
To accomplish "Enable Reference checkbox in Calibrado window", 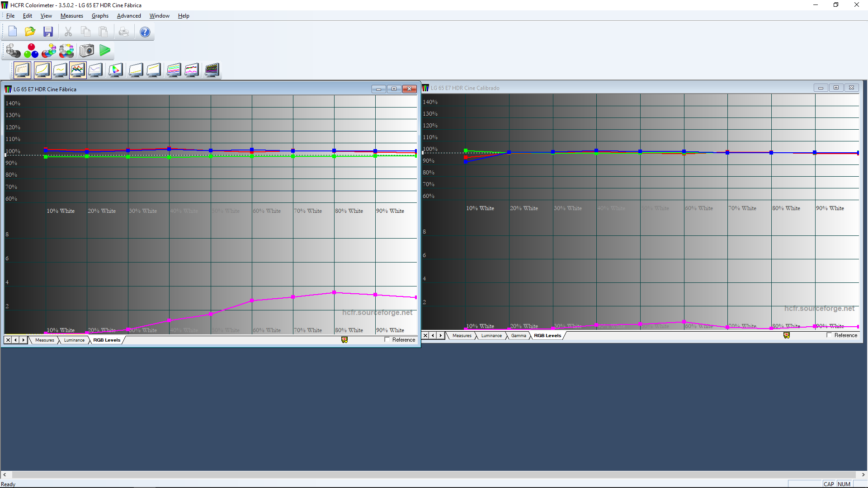I will coord(829,335).
